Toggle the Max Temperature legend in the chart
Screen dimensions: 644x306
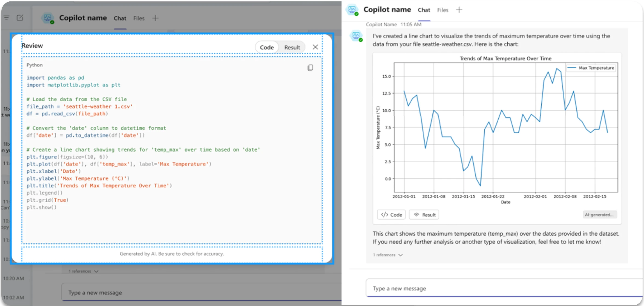click(591, 68)
